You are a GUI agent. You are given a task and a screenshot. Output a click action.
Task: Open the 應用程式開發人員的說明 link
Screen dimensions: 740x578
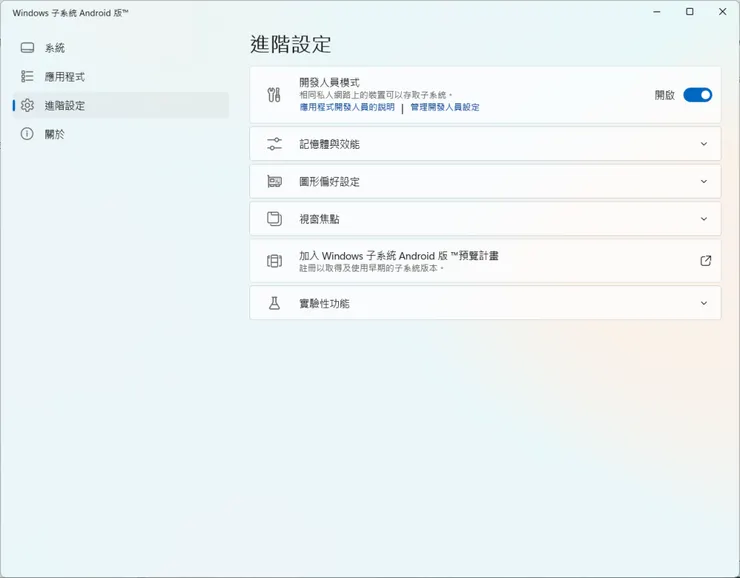click(347, 108)
